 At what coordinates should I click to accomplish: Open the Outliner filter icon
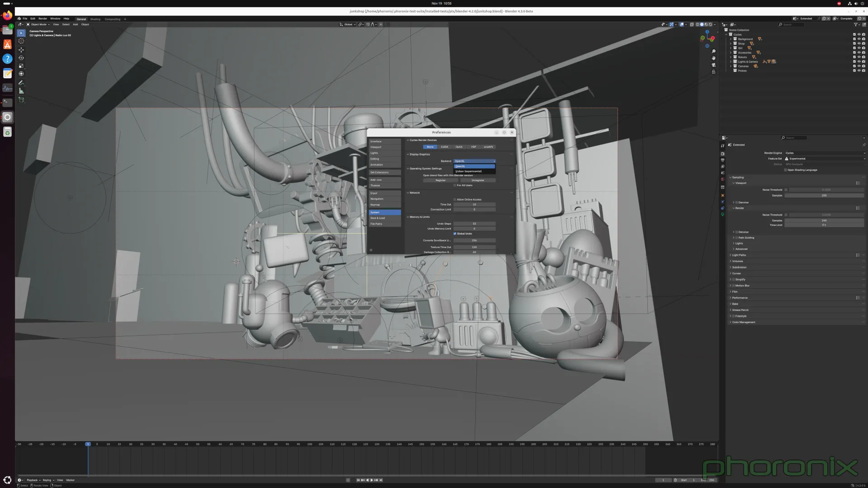coord(856,24)
